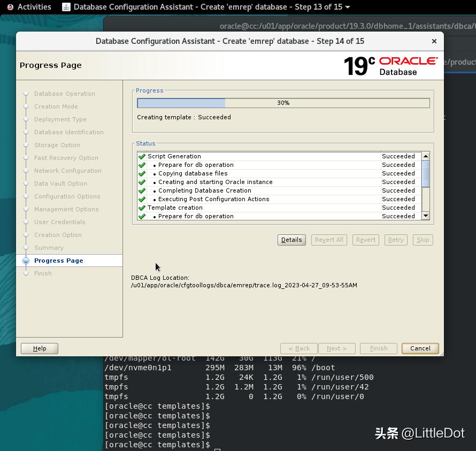Select the Fast Recovery Option step
476x451 pixels.
66,158
